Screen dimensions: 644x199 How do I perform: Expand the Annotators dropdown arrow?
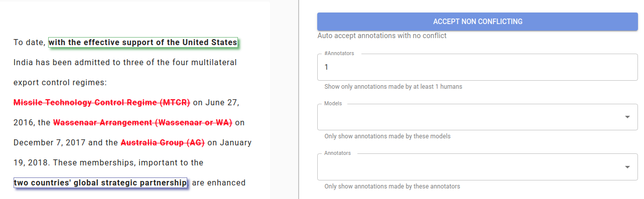(627, 167)
